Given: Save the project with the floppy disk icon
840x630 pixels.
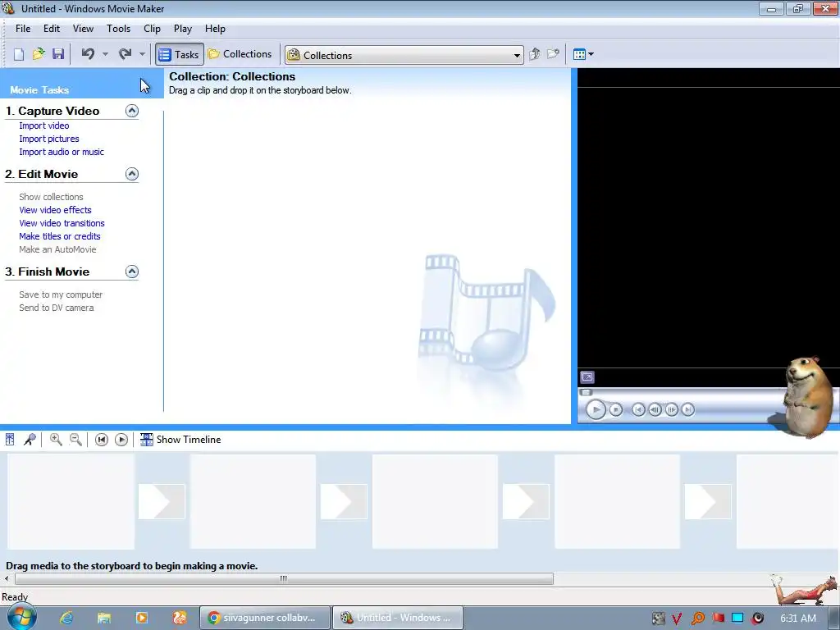Looking at the screenshot, I should [58, 54].
